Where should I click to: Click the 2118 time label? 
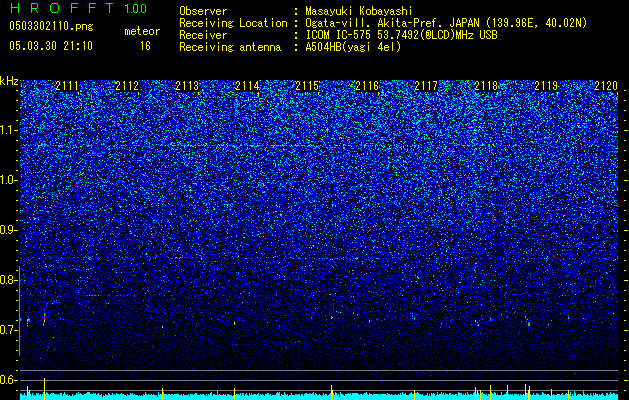pos(486,86)
